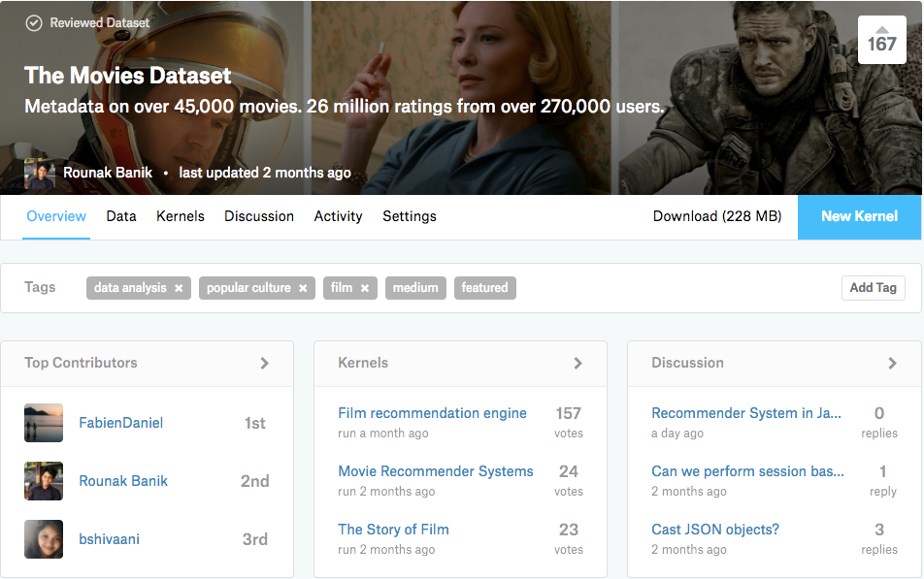Expand the Kernels panel chevron
Screen dimensions: 924x579
(577, 363)
